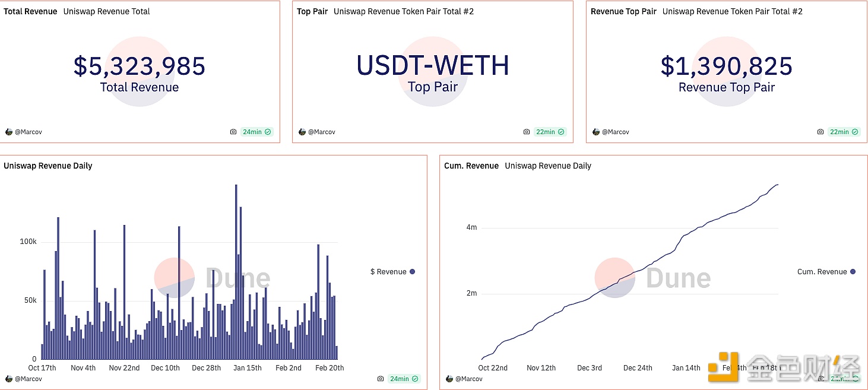
Task: Click the Feb 20th x-axis label
Action: 330,368
